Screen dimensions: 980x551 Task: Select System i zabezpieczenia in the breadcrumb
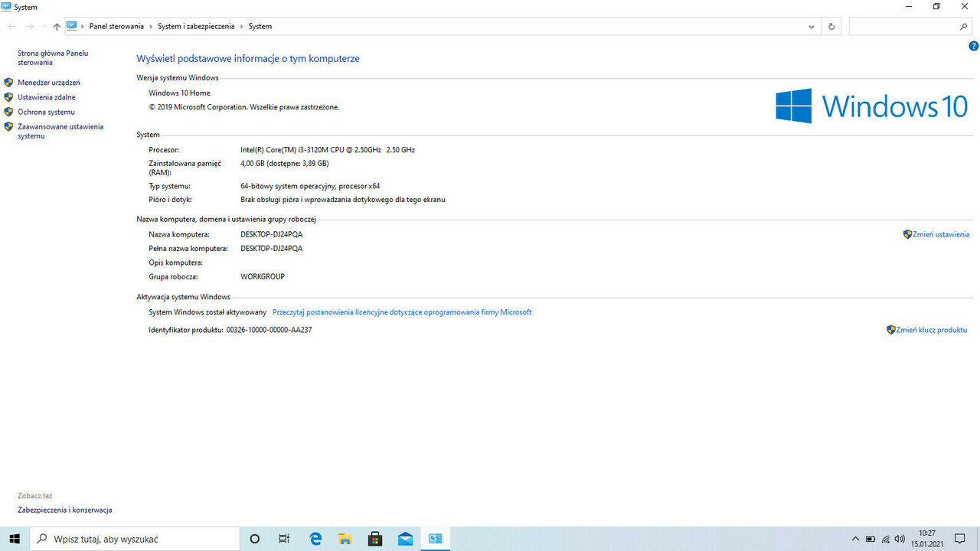[196, 26]
